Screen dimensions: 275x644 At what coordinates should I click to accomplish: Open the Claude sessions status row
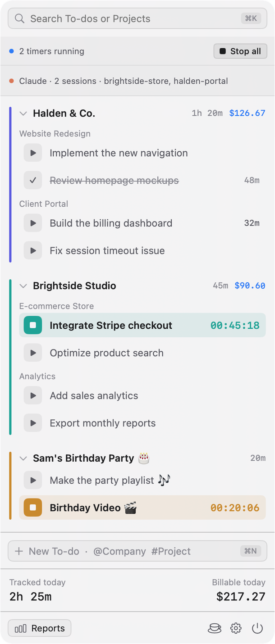click(137, 81)
